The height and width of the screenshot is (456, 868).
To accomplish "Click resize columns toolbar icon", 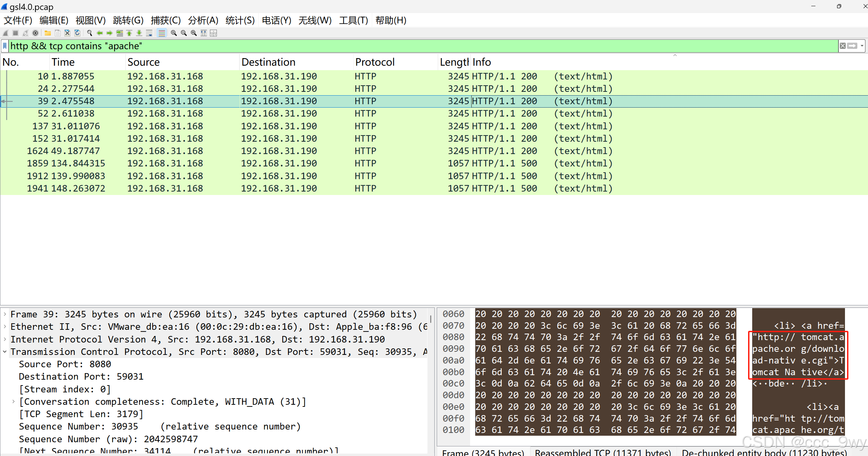I will 204,33.
